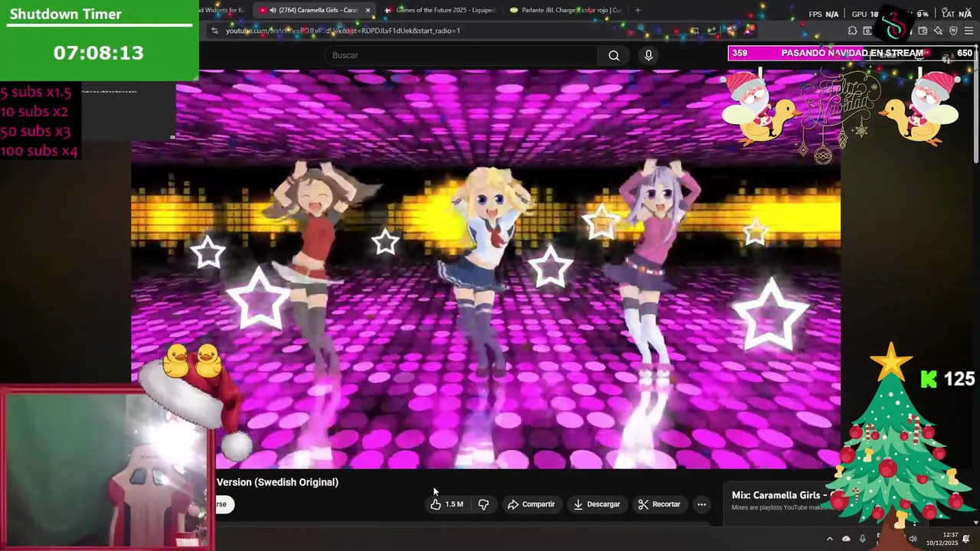Screen dimensions: 980x551
Task: Click the Recortar clip button
Action: pos(659,504)
